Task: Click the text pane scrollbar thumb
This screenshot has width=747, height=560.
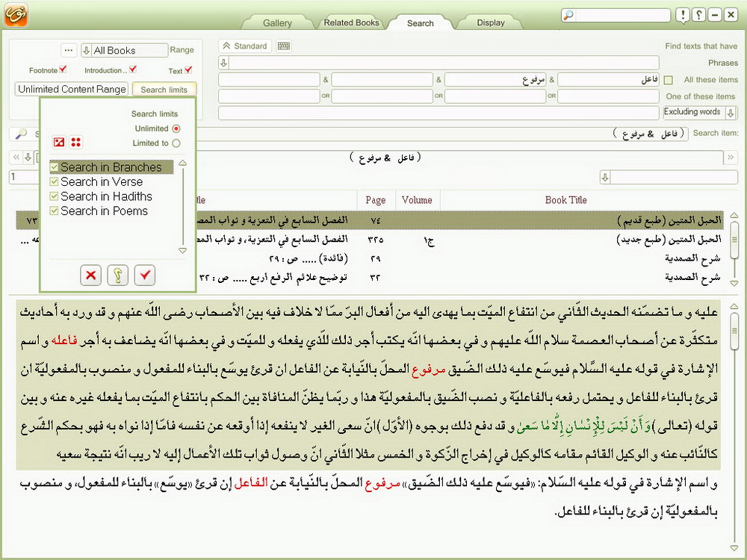Action: pyautogui.click(x=734, y=332)
